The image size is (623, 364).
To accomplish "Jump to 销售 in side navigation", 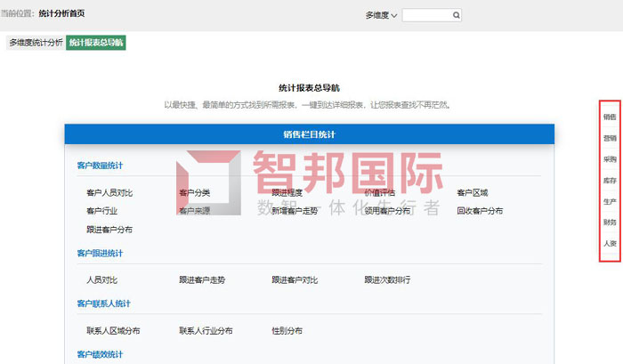I will 610,117.
